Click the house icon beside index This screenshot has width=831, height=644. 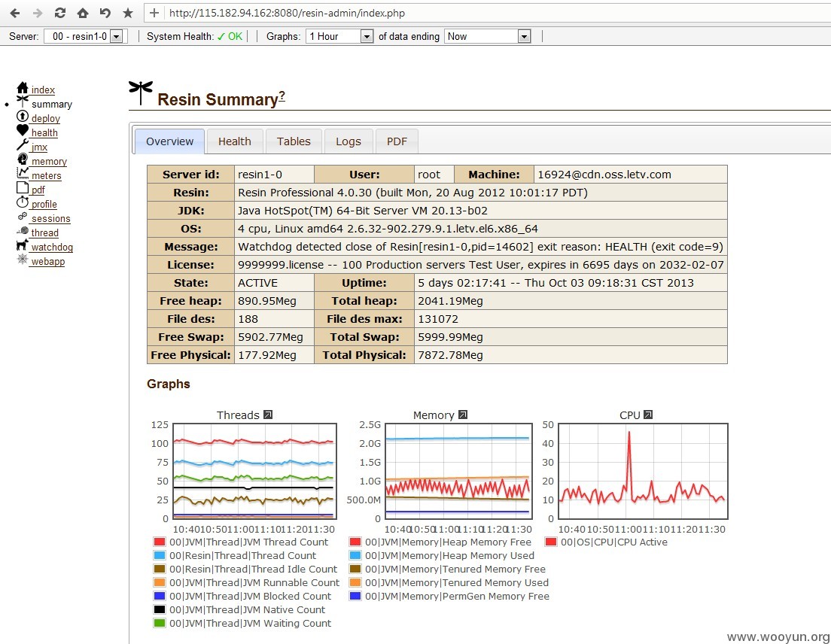(23, 88)
